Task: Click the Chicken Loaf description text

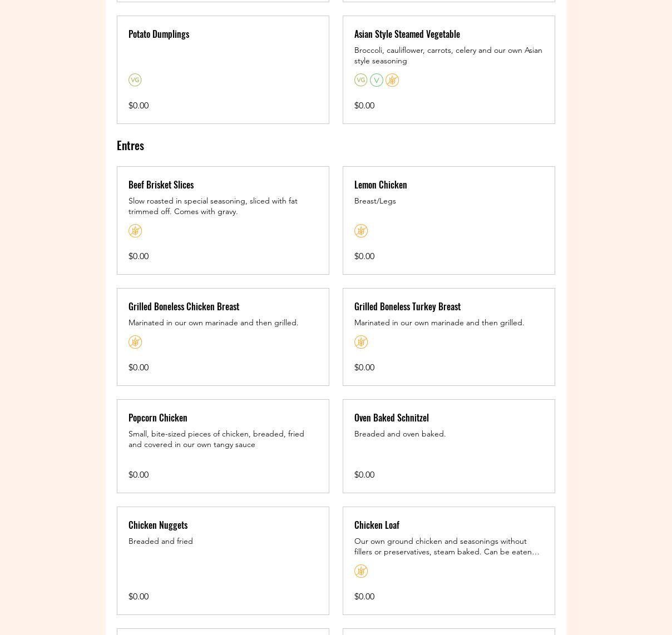Action: click(446, 546)
